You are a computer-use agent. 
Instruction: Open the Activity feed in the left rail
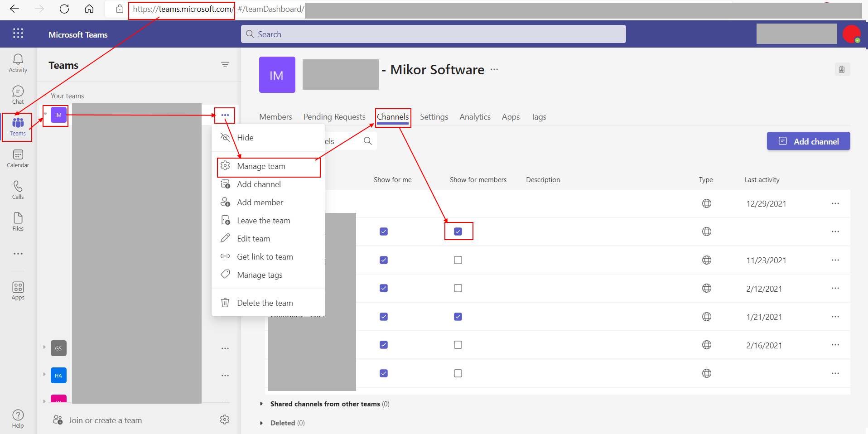[x=18, y=63]
